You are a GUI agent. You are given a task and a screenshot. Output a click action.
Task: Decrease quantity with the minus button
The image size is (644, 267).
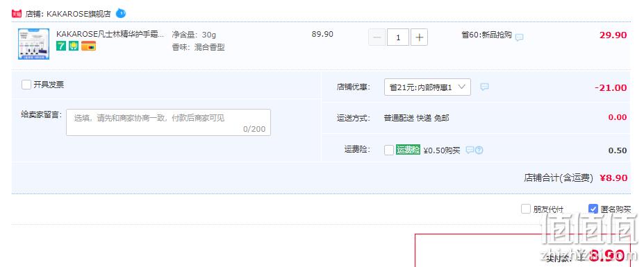click(377, 37)
